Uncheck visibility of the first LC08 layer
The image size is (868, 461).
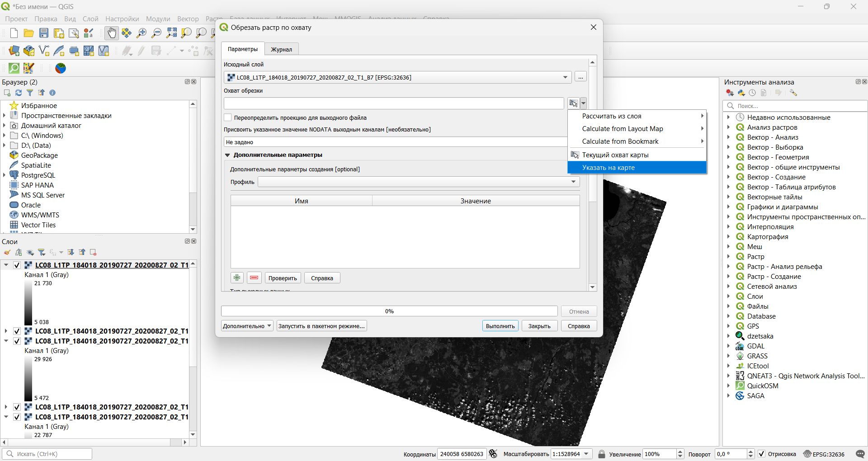(17, 265)
